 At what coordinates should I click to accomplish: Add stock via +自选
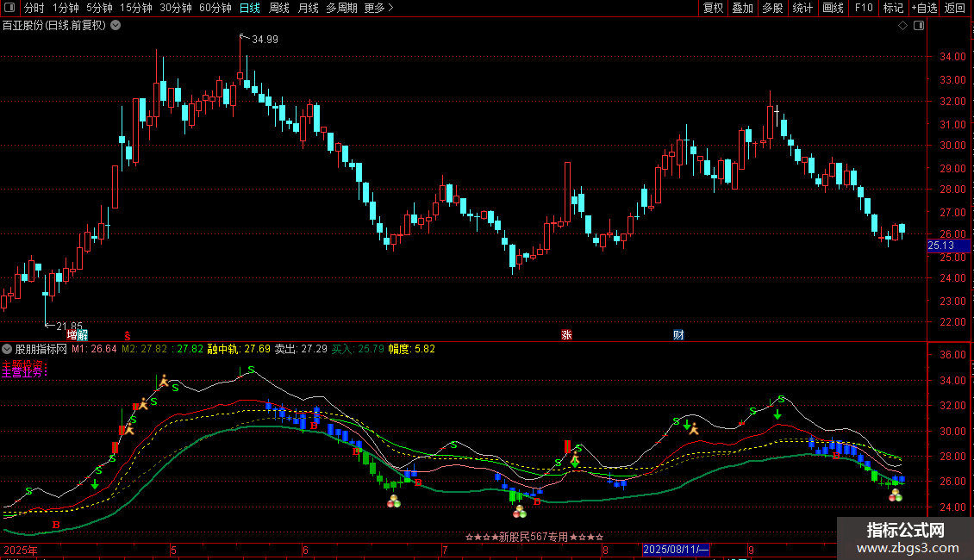[924, 8]
